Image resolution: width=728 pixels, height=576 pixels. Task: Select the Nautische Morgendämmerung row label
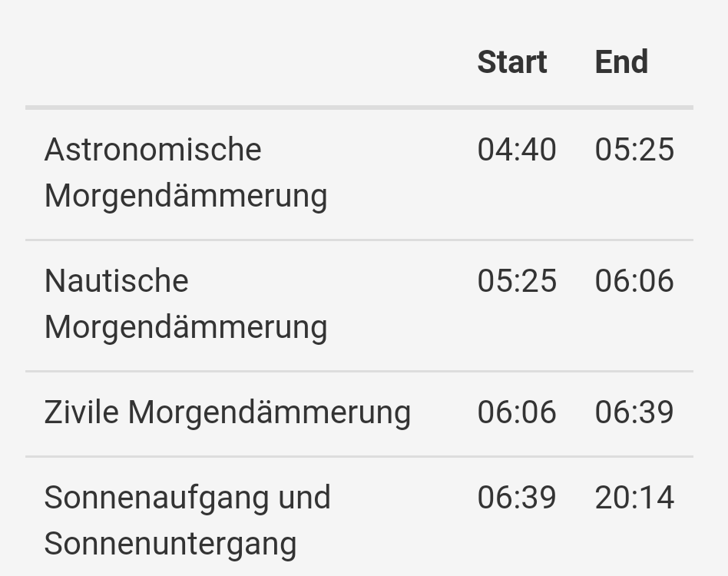click(185, 303)
